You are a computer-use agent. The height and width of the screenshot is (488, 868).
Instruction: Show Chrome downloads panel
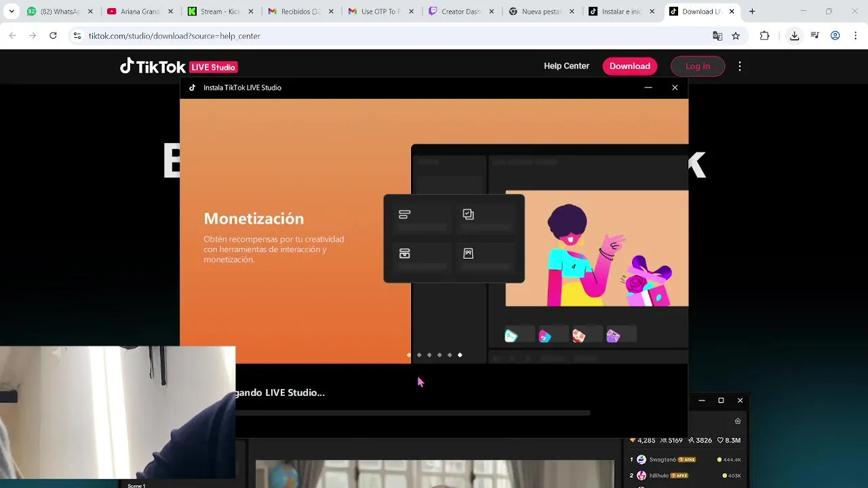point(794,36)
